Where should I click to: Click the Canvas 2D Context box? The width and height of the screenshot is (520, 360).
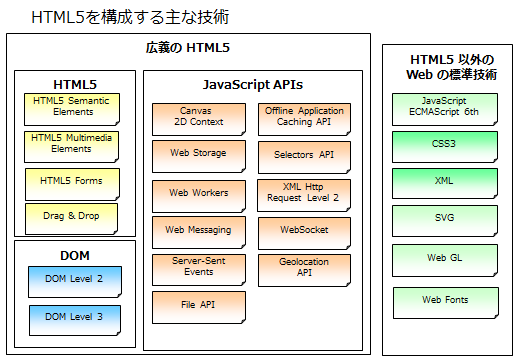199,119
